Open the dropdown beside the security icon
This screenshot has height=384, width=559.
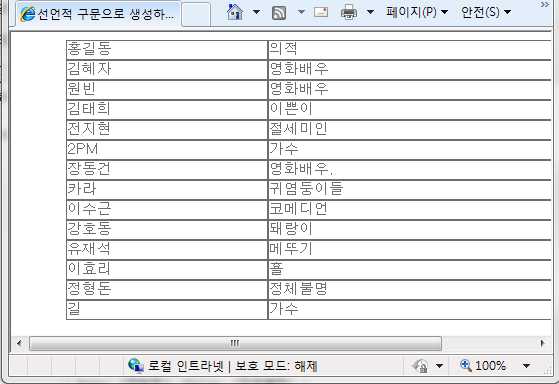pyautogui.click(x=439, y=366)
